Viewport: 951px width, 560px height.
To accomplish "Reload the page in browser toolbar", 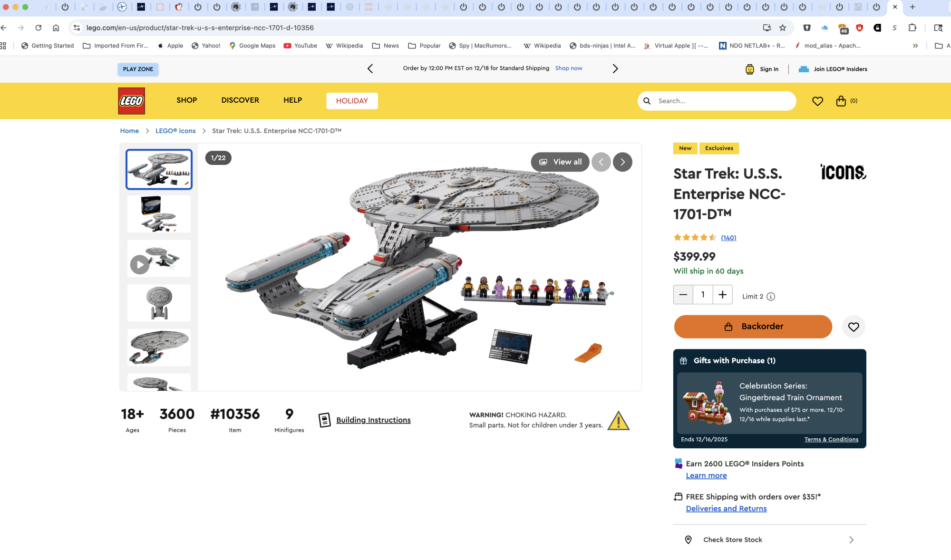I will tap(39, 28).
